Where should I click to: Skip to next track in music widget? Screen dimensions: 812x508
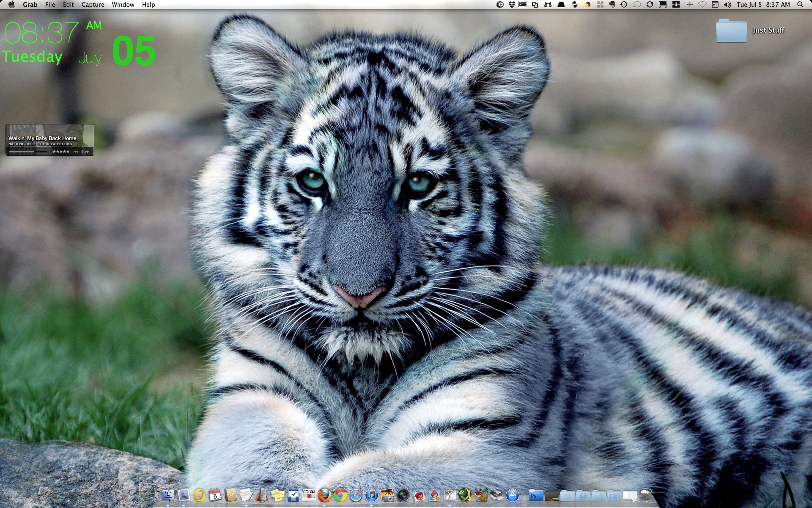coord(87,152)
